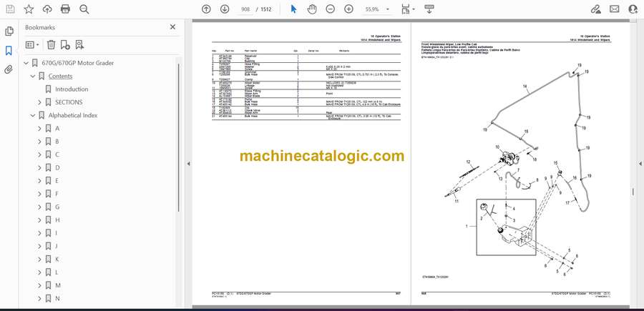Select 670G/670GP Motor Grader bookmark

(77, 63)
